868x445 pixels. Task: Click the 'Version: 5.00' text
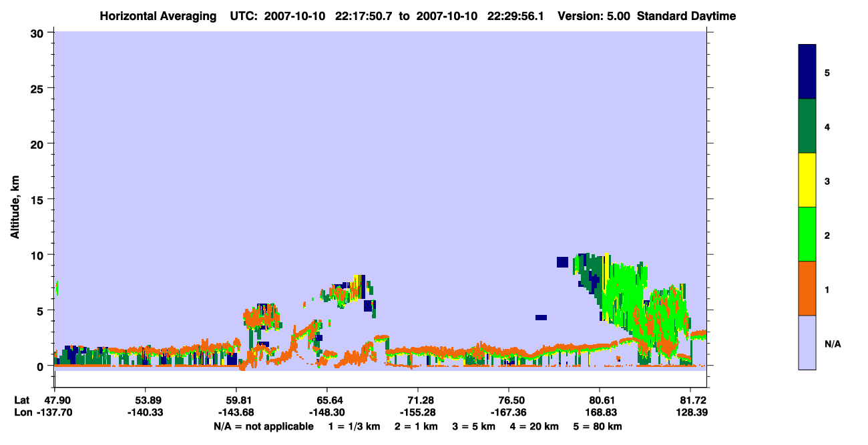593,16
